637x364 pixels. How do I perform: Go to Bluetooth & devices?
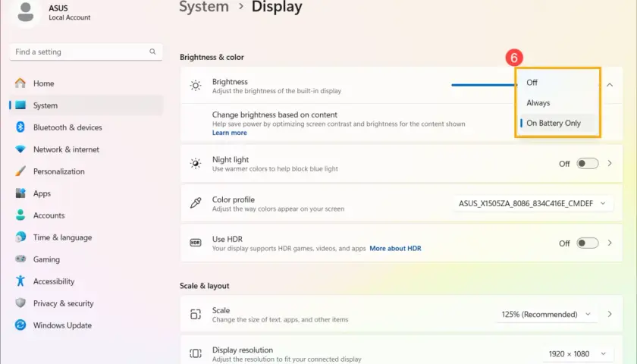86,127
